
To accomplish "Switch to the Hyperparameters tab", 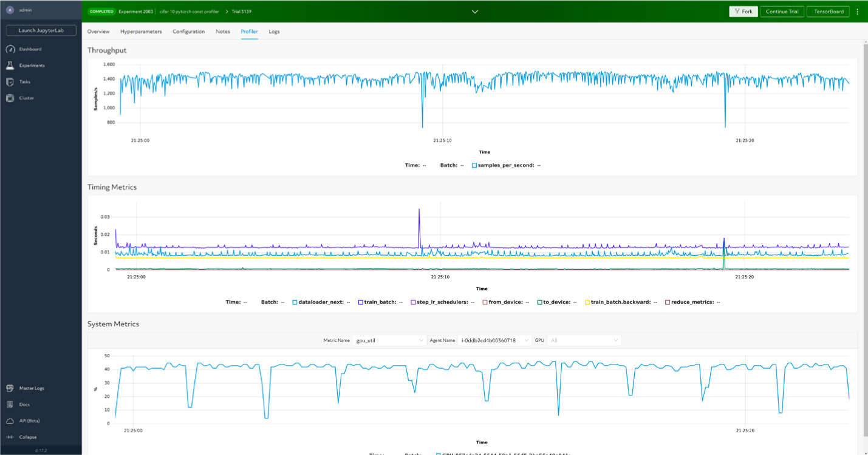I will click(x=142, y=32).
